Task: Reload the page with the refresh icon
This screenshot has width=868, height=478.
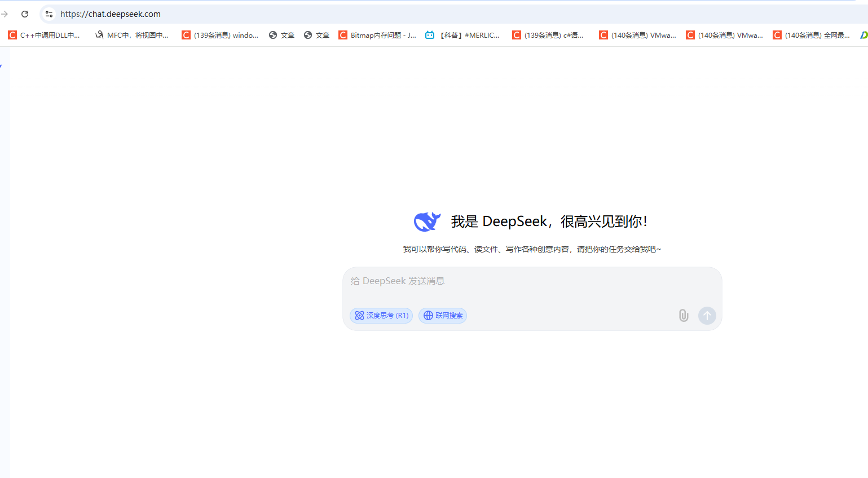Action: pos(25,14)
